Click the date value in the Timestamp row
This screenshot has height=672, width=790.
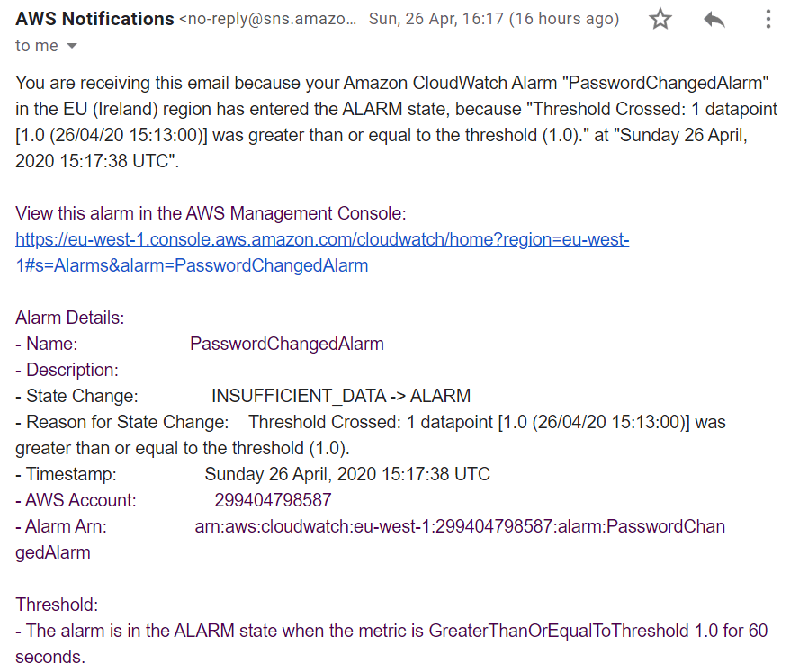(347, 474)
